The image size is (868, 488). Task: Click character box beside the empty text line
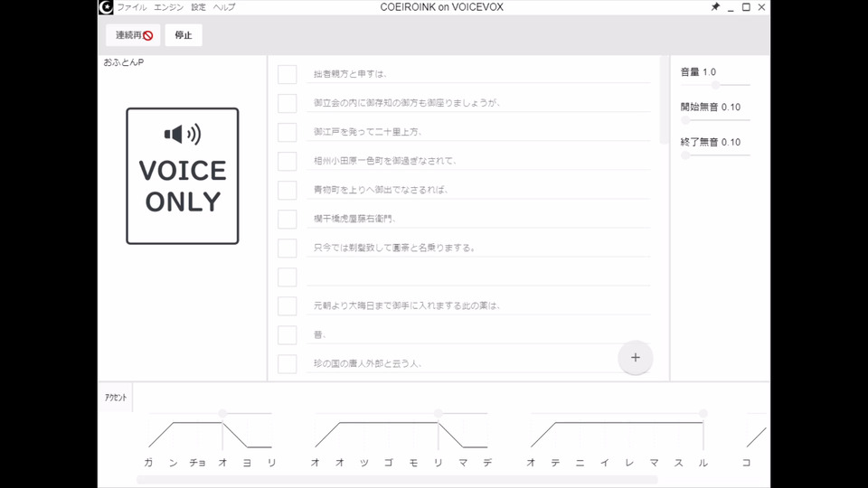tap(288, 277)
